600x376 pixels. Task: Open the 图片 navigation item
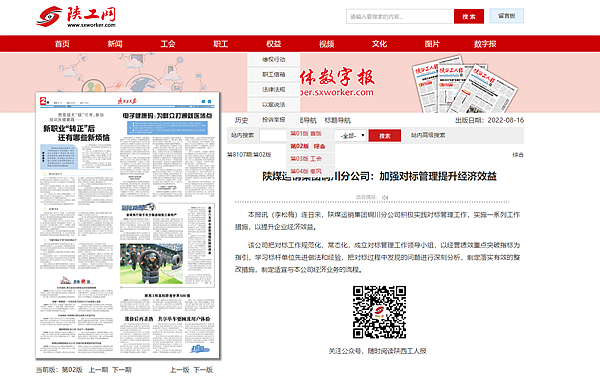pos(432,44)
